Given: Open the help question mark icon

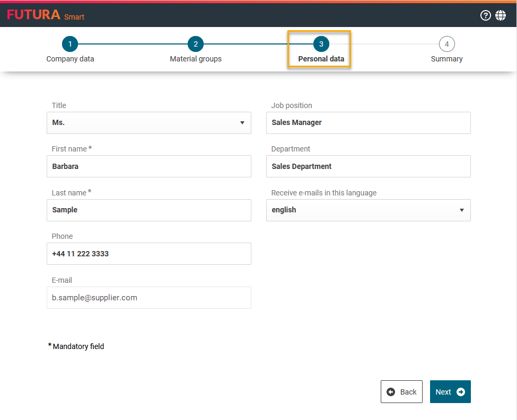Looking at the screenshot, I should pos(485,15).
